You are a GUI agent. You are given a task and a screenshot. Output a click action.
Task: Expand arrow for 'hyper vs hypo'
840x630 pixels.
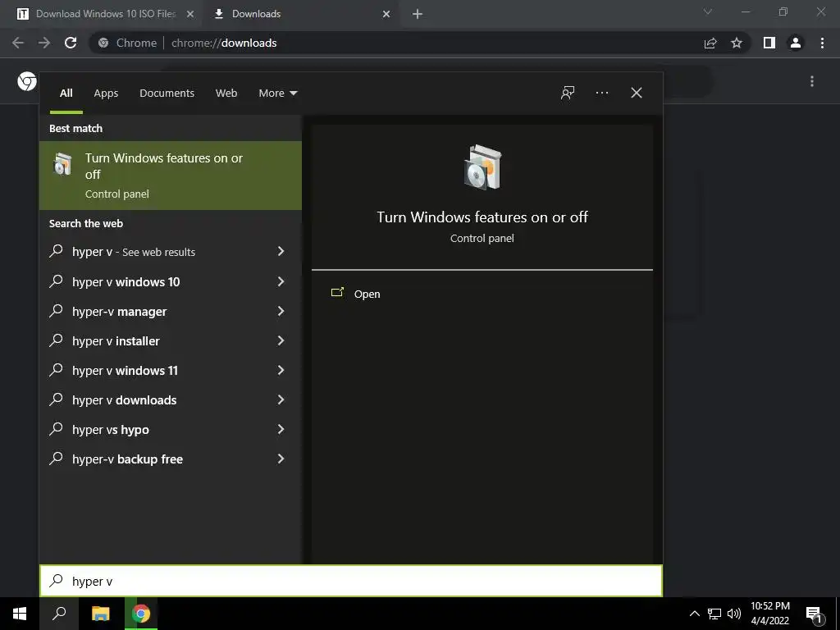[281, 428]
